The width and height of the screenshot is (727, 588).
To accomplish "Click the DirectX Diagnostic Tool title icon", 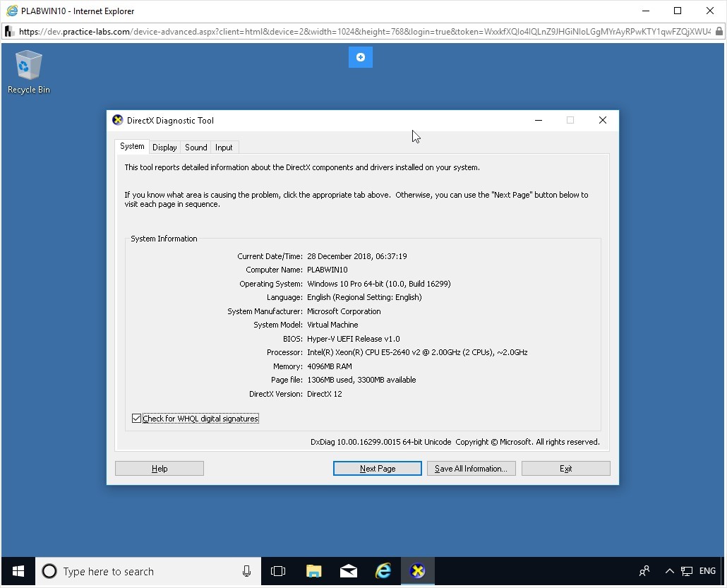I will pos(118,120).
